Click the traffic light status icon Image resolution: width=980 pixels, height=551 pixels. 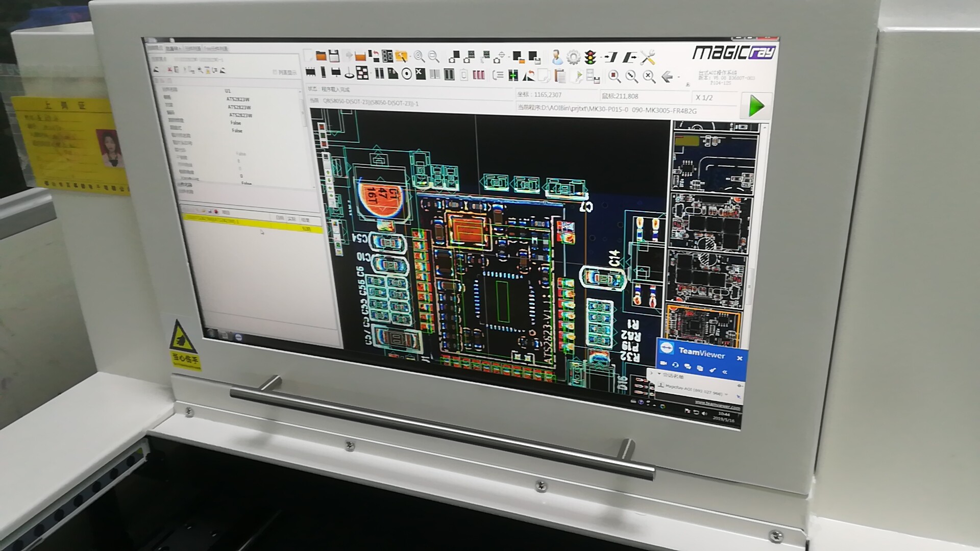(x=591, y=57)
